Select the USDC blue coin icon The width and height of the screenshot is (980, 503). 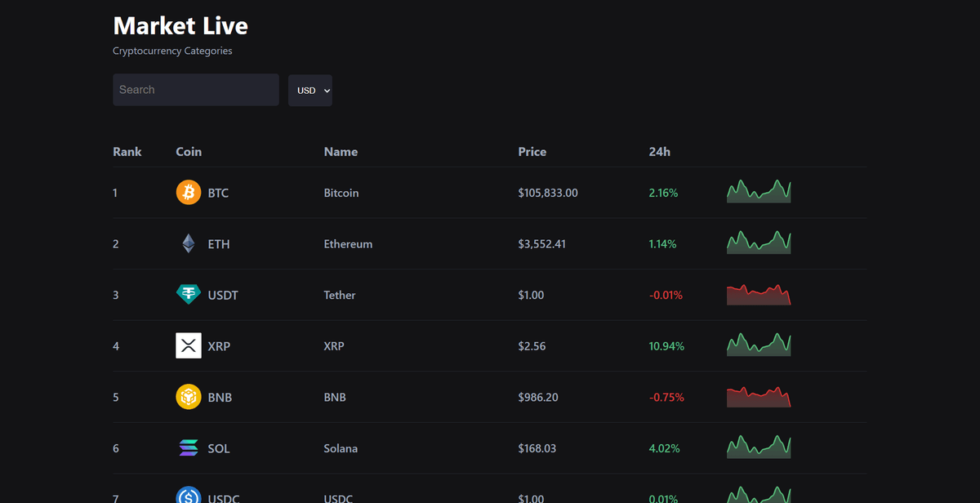(189, 495)
